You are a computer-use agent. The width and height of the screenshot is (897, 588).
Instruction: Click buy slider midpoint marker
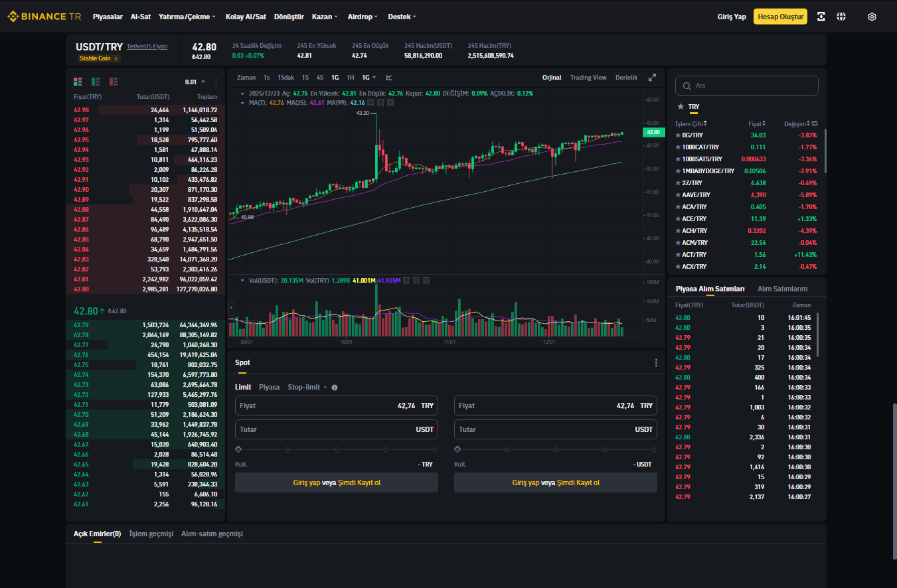(x=337, y=450)
